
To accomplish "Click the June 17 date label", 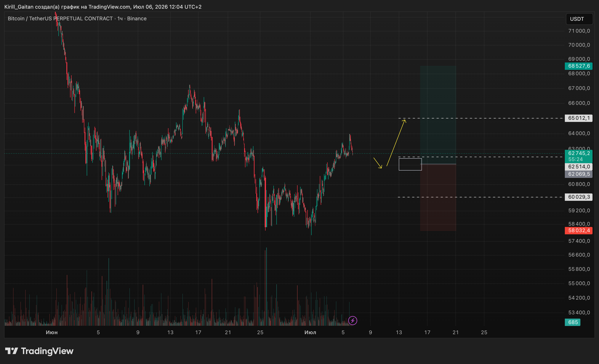I will [x=198, y=333].
